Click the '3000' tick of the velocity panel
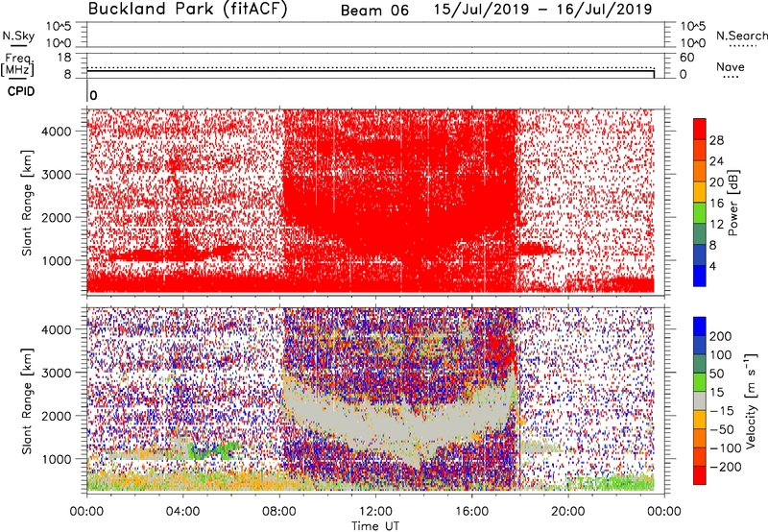768x532 pixels. pyautogui.click(x=57, y=373)
